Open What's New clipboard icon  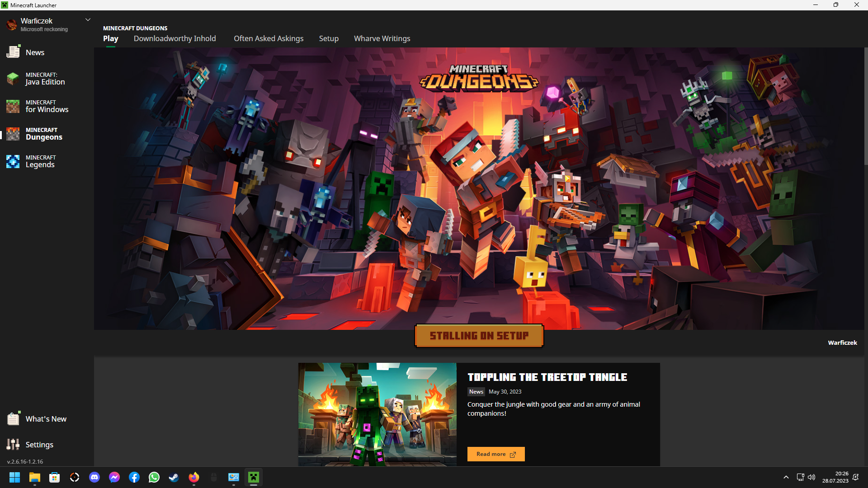(13, 419)
